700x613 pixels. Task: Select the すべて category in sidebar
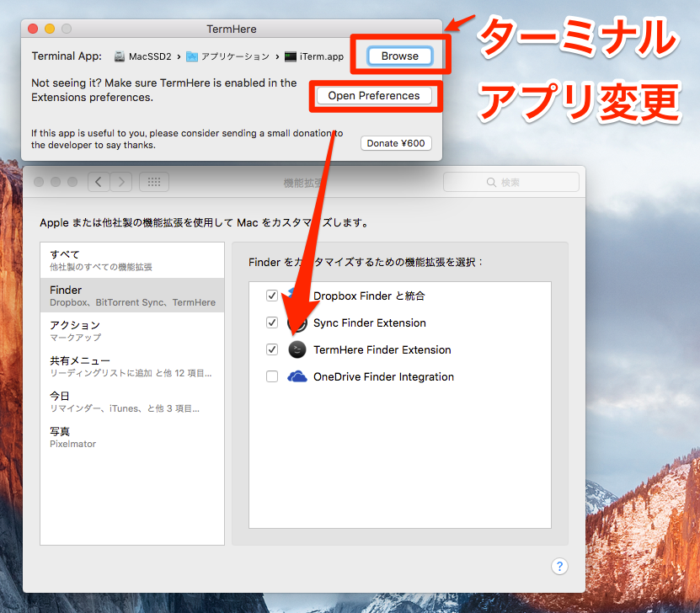click(x=132, y=260)
